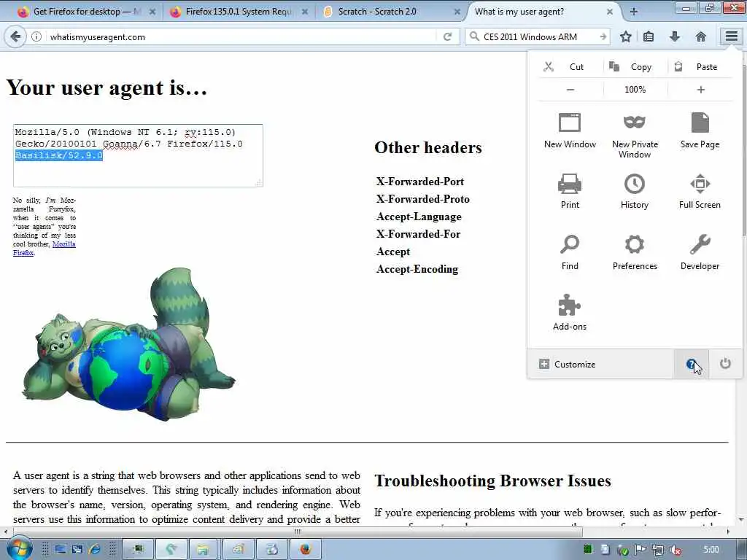Go to Home page icon
The width and height of the screenshot is (747, 560).
pyautogui.click(x=700, y=36)
